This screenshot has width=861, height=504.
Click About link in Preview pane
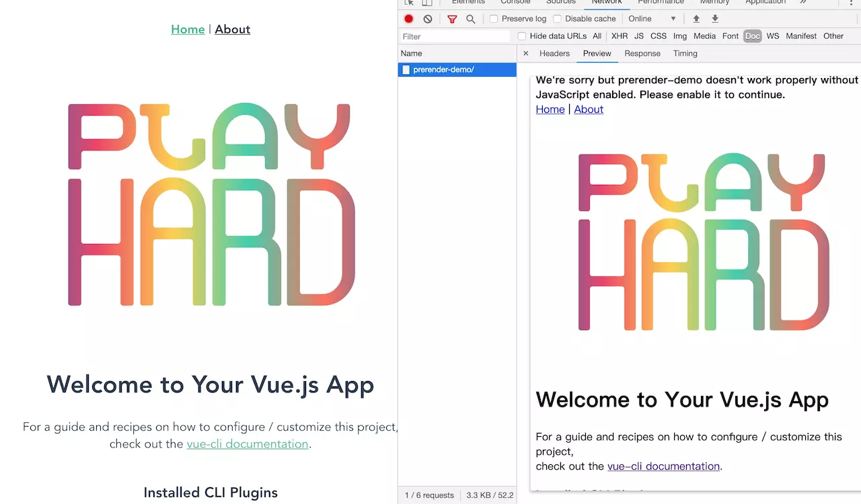(x=589, y=110)
